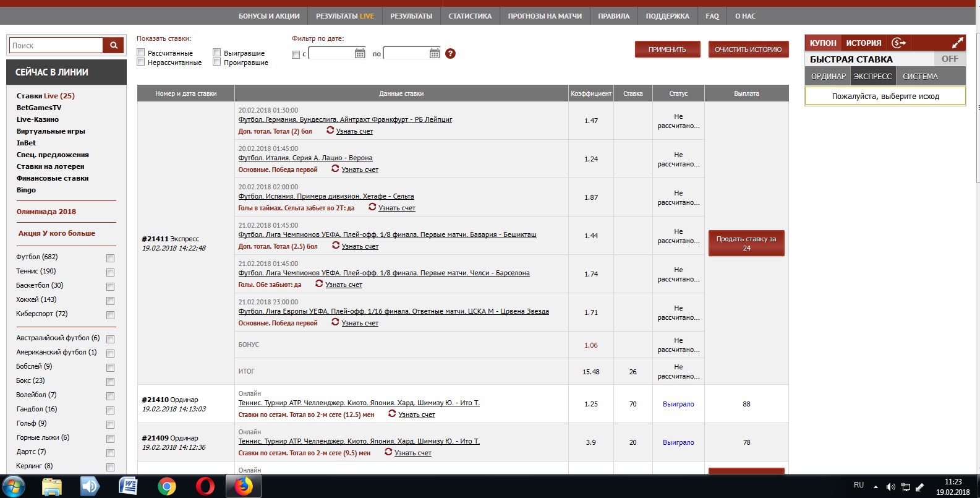Open the БОНУСЫ И АКЦИИ menu
Viewport: 980px width, 498px height.
269,16
